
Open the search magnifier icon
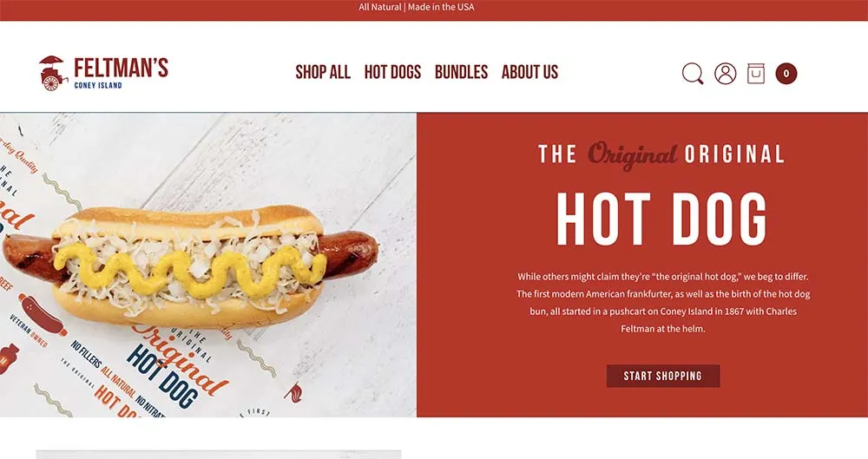[x=693, y=74]
